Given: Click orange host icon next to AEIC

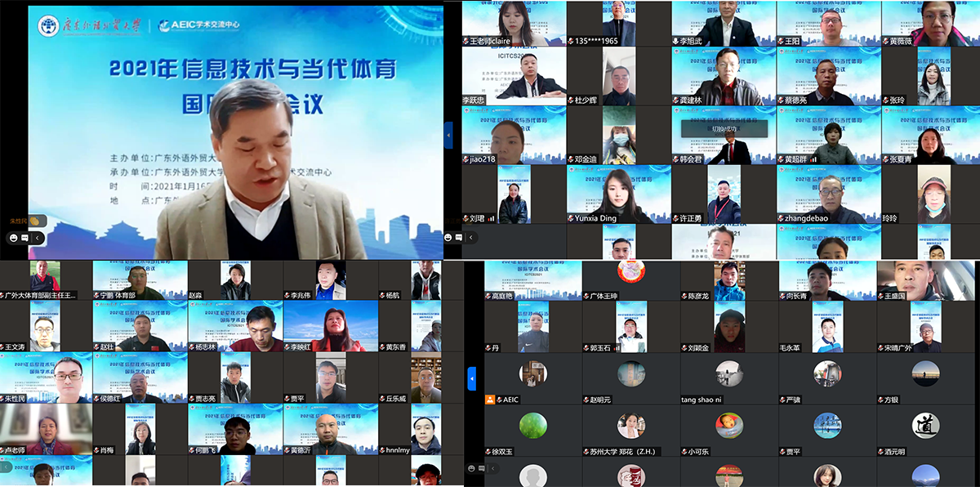Looking at the screenshot, I should point(489,400).
